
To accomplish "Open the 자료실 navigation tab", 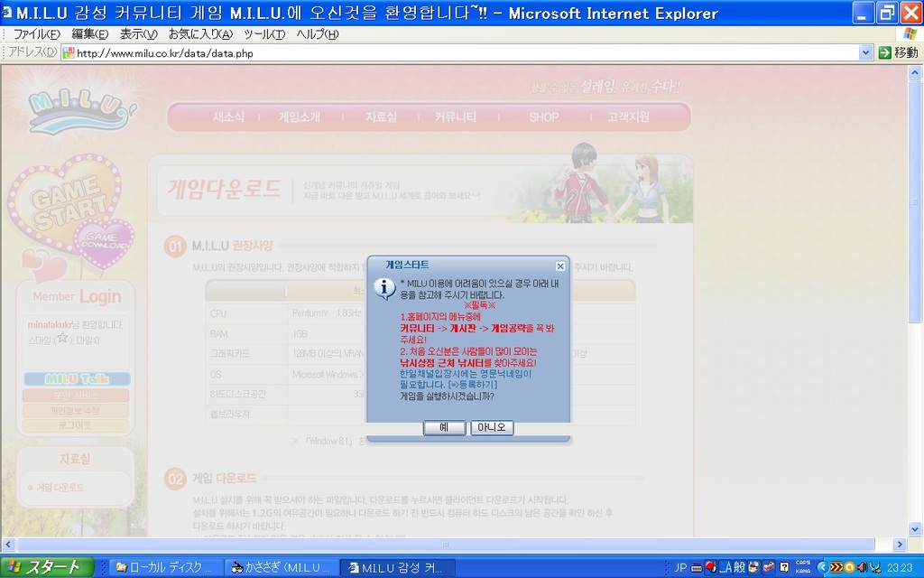I will [381, 117].
